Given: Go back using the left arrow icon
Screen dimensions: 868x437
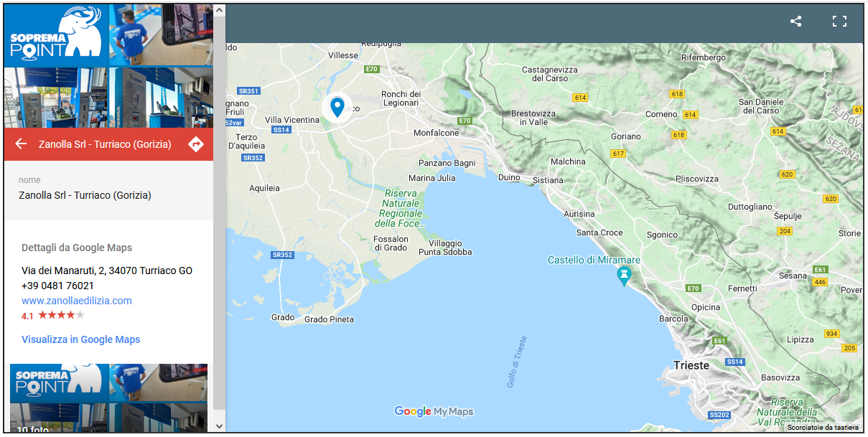Looking at the screenshot, I should (x=21, y=144).
